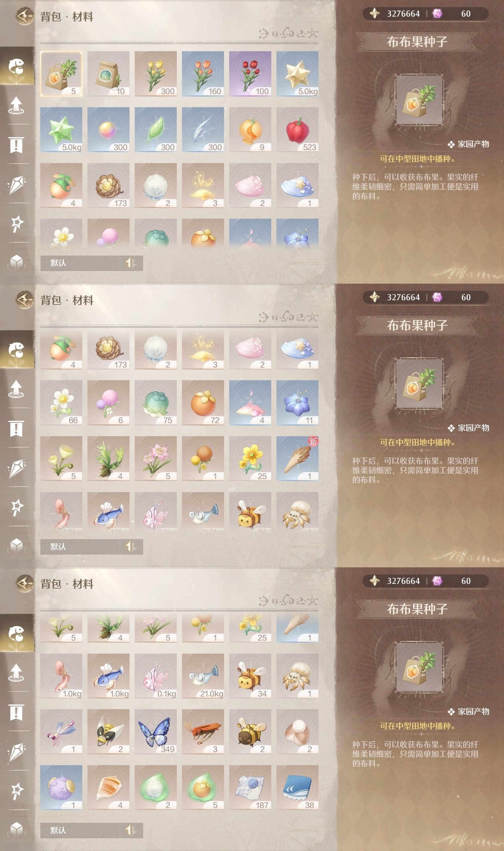
Task: Toggle sort order arrow beside 默认 in middle screen
Action: pos(130,546)
